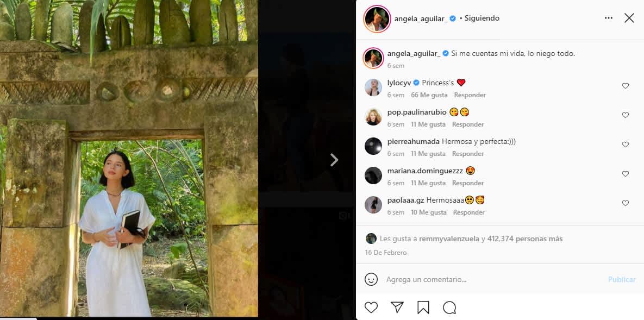
Task: View the 412,374 personas más likes list
Action: pyautogui.click(x=525, y=239)
